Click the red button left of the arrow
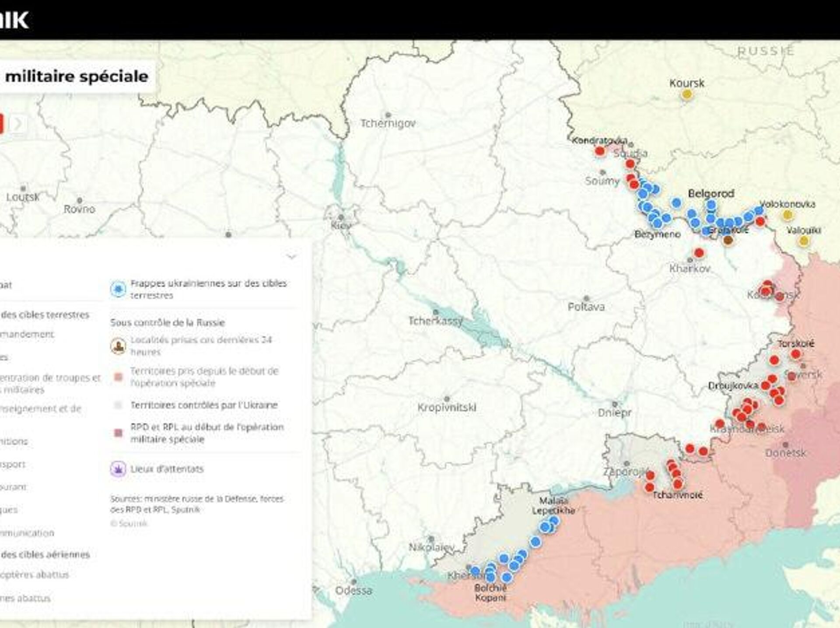The width and height of the screenshot is (840, 628). coord(1,124)
